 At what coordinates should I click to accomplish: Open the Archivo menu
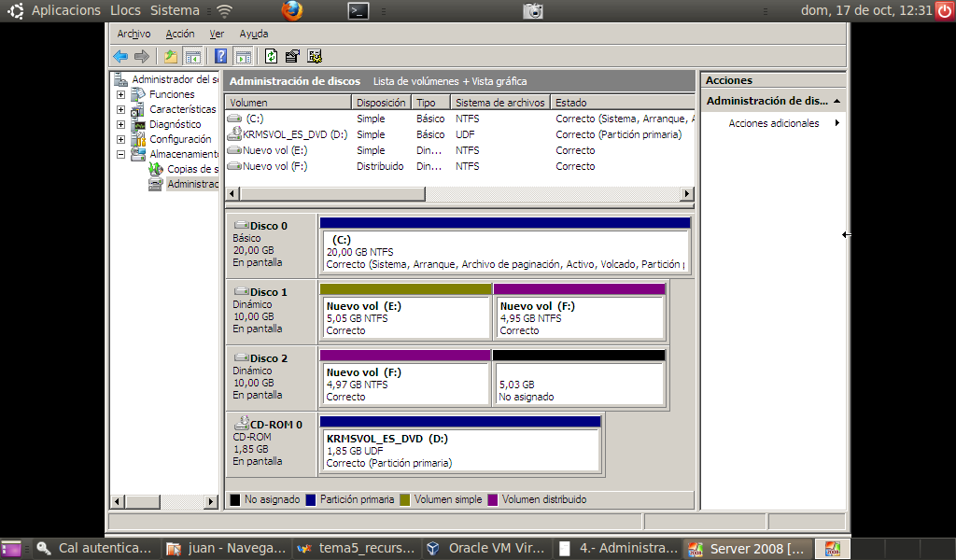134,35
